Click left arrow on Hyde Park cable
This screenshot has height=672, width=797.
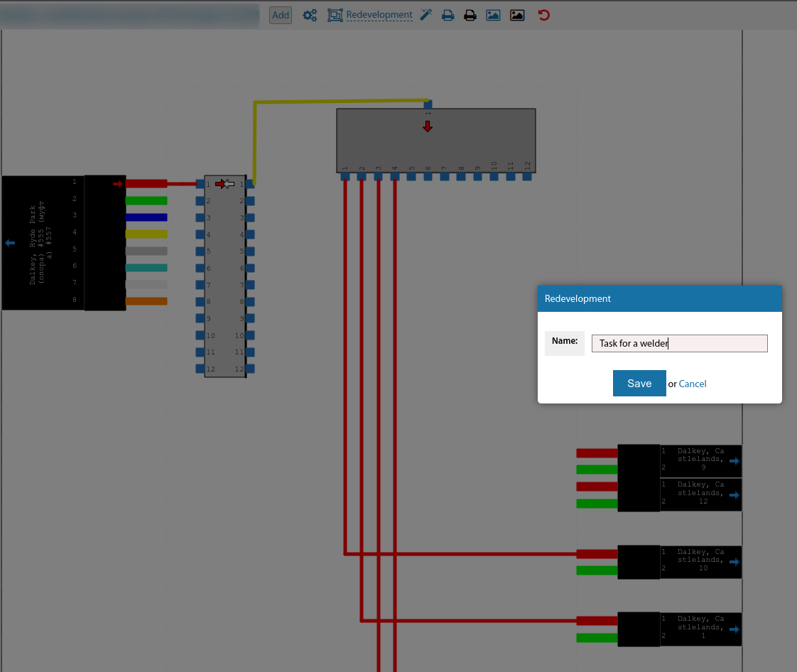(10, 243)
